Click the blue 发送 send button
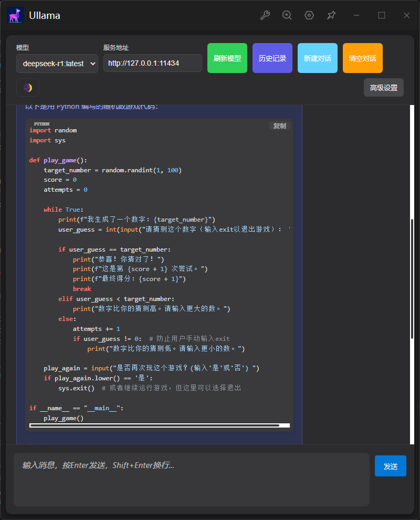420x520 pixels. [x=391, y=466]
